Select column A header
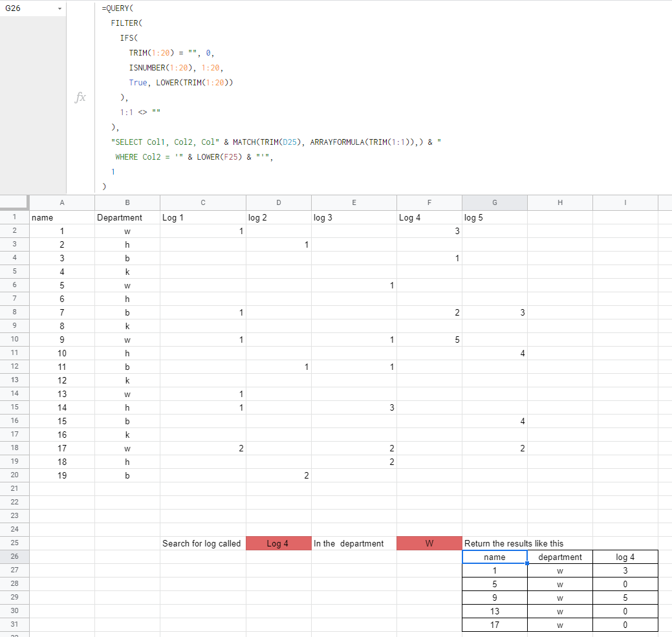This screenshot has height=637, width=672. coord(62,202)
